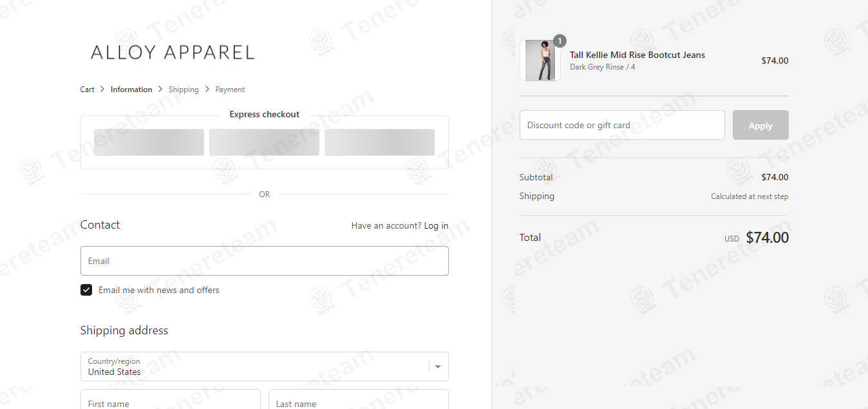
Task: Go back to Cart in the breadcrumb
Action: [x=88, y=90]
